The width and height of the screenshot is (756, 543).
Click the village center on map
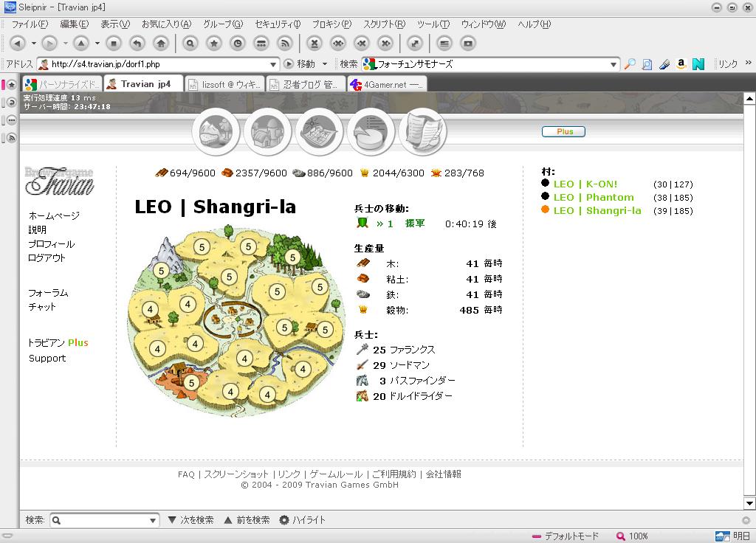point(233,319)
